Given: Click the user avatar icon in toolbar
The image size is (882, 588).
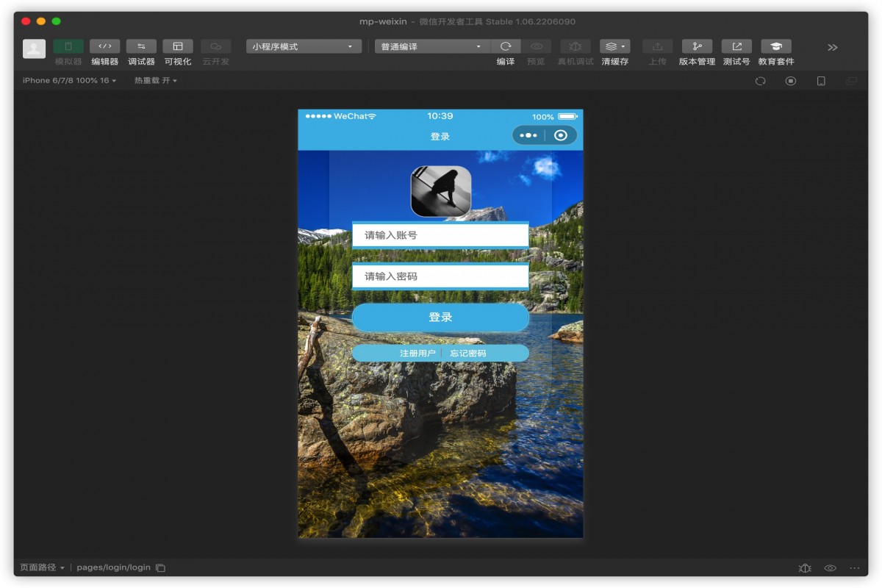Looking at the screenshot, I should (x=34, y=49).
